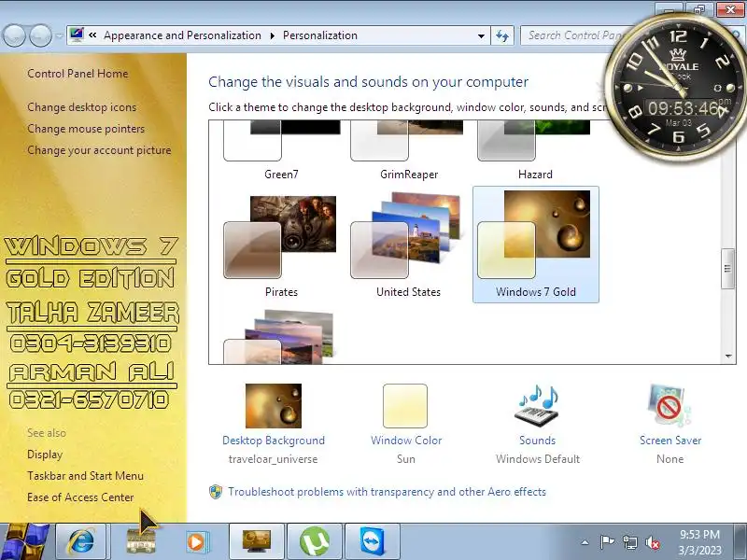Open Desktop Background picture icon

click(274, 406)
